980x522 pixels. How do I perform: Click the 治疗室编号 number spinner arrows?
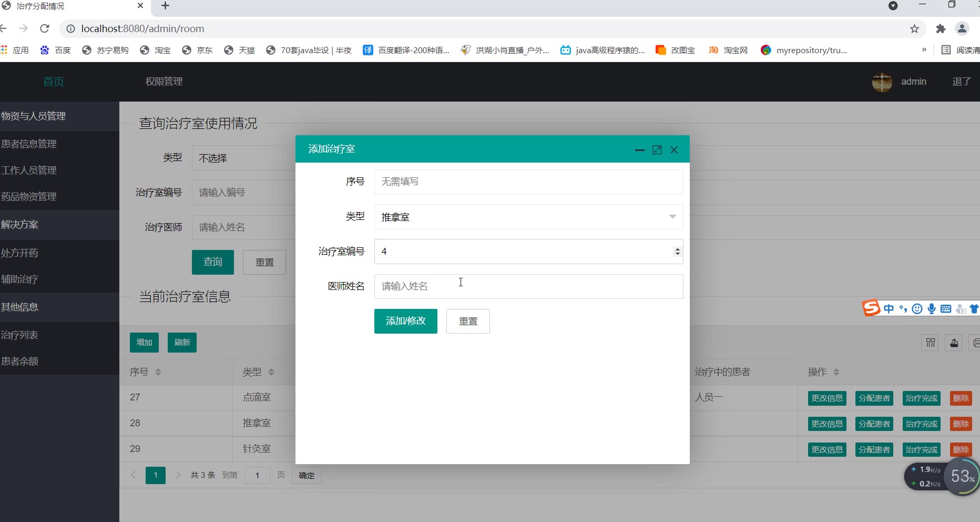click(677, 252)
